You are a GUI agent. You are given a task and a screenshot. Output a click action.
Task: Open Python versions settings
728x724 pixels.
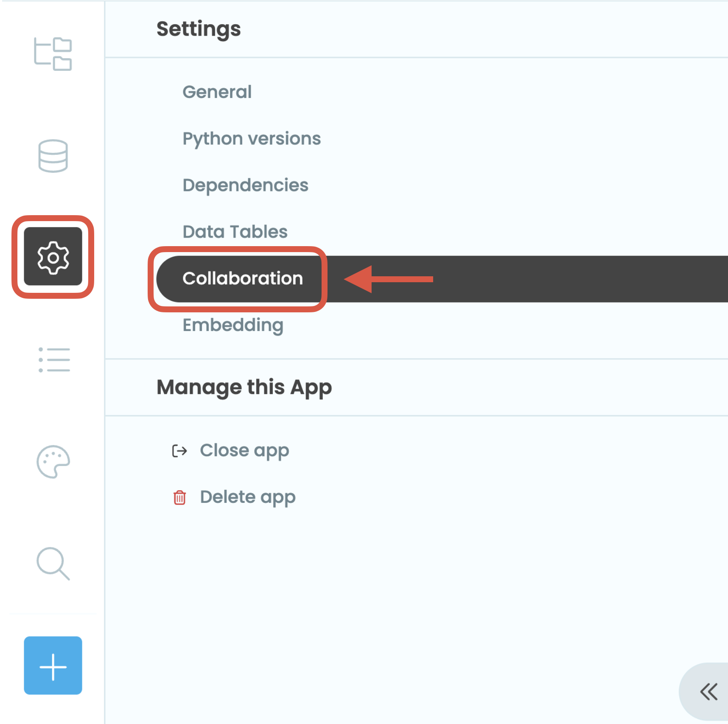(252, 138)
